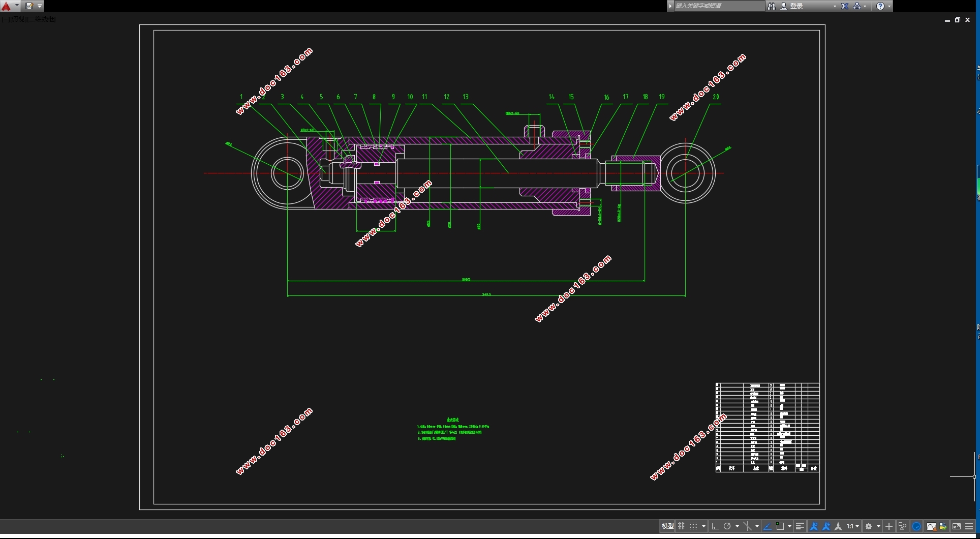Close the drawing window

[968, 20]
